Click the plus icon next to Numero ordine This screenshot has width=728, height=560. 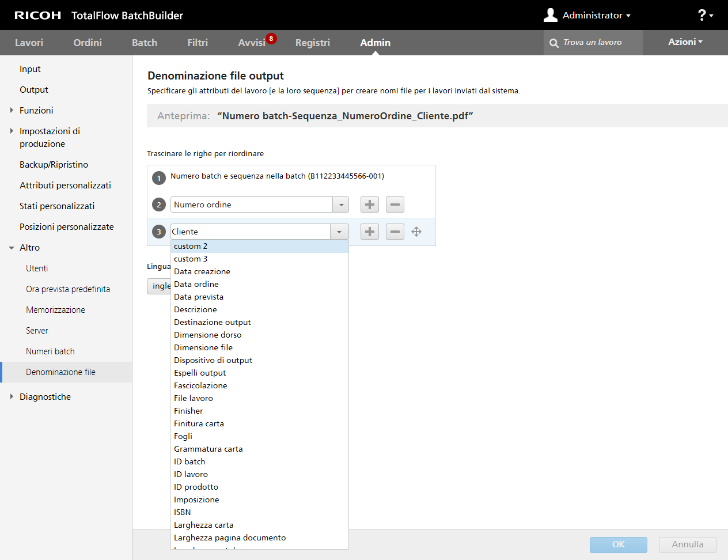[x=370, y=205]
